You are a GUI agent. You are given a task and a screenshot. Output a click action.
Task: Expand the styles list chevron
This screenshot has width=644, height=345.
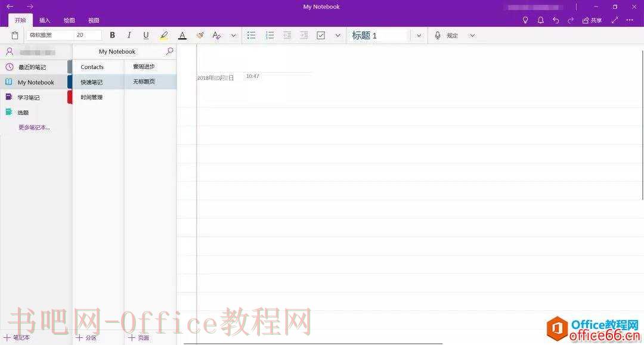tap(419, 36)
